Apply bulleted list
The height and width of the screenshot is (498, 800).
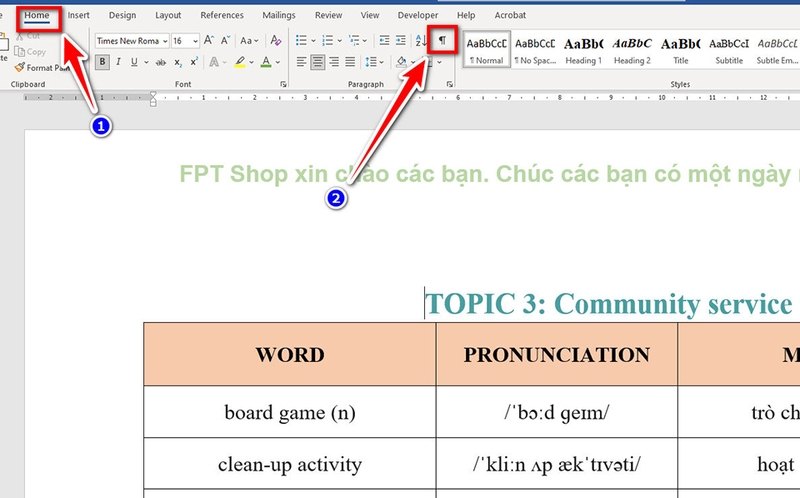pos(302,40)
